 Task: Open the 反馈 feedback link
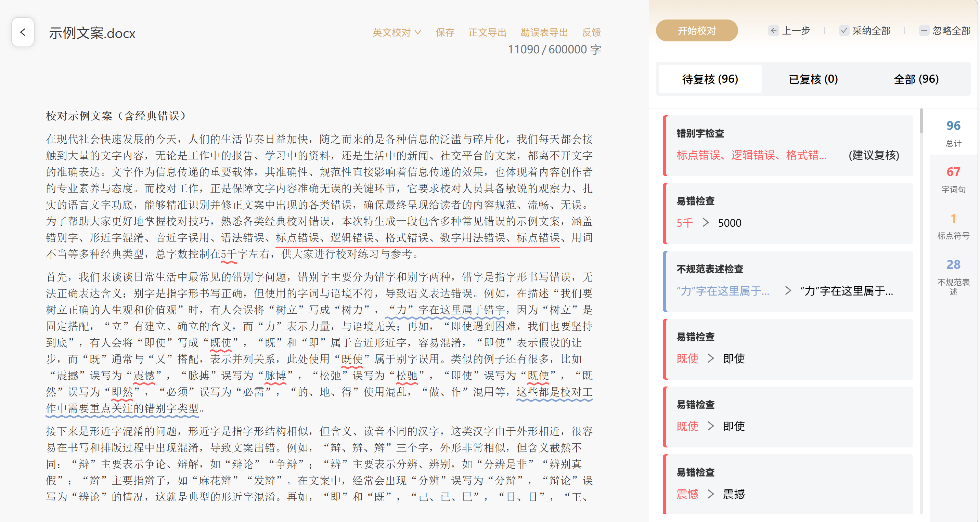591,32
